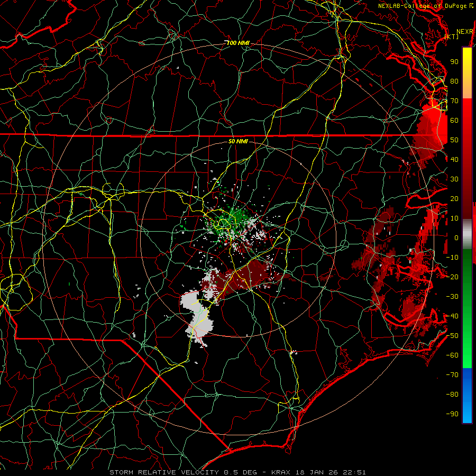
Task: Pick the 40 label on the color scale
Action: click(454, 159)
